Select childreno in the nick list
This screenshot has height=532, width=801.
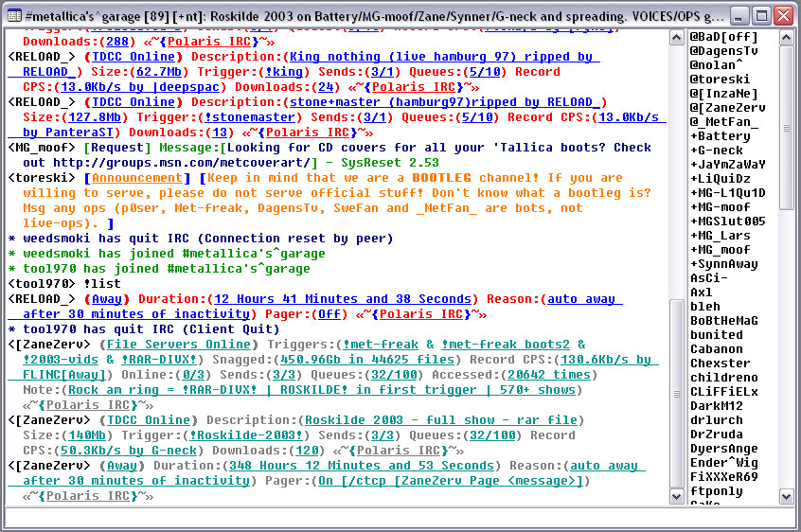tap(724, 378)
